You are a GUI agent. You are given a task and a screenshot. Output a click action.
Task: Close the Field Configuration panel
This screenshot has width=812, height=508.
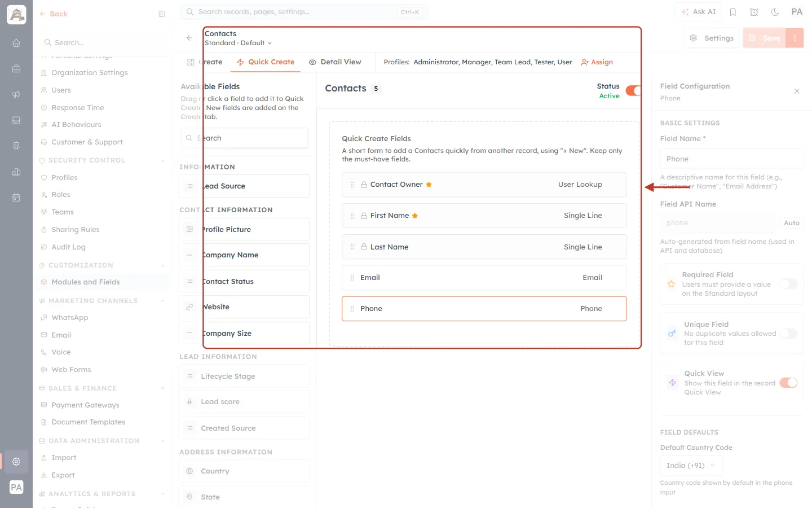797,91
